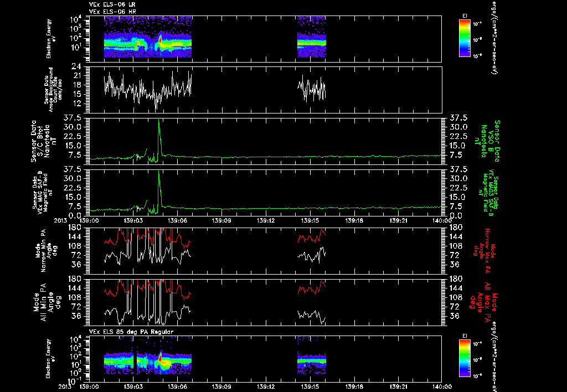
Task: Click the '139:09' label on the bottom time axis
Action: pyautogui.click(x=221, y=386)
